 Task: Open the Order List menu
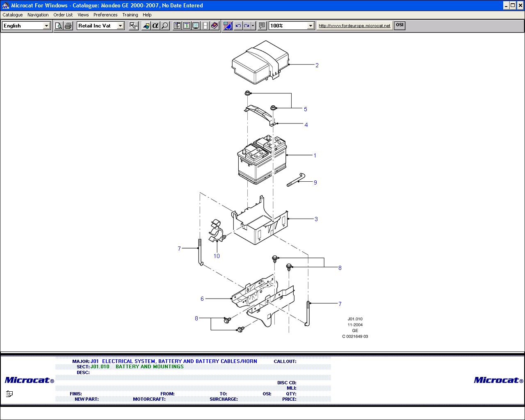tap(63, 15)
